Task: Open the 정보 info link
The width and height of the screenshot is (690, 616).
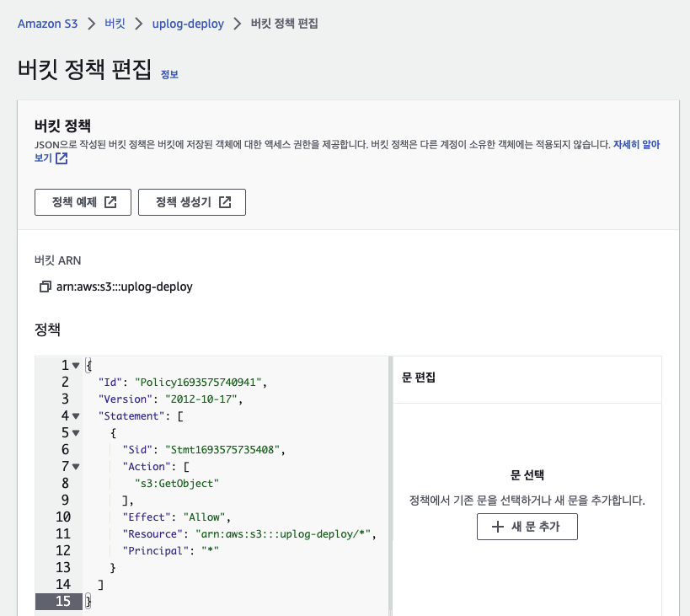Action: [x=169, y=74]
